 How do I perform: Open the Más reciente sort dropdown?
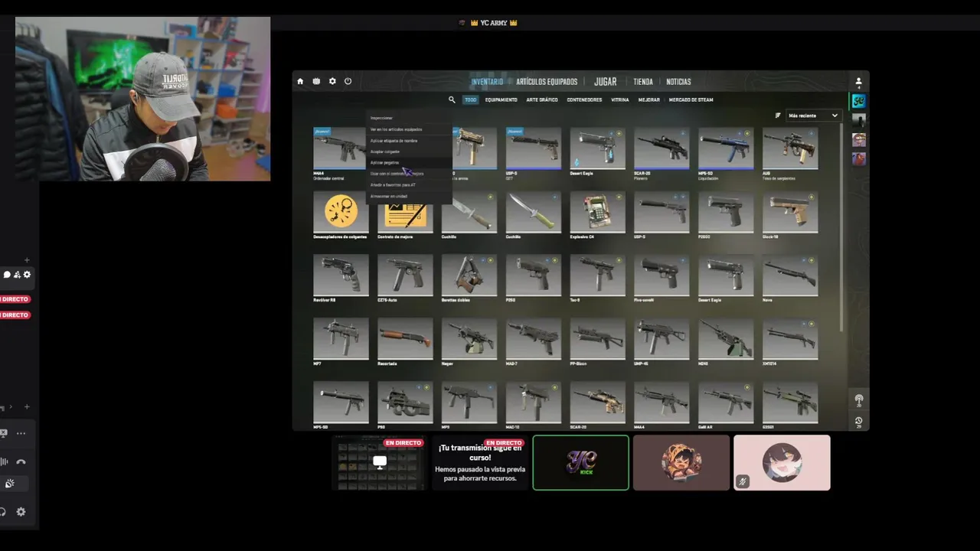[813, 116]
